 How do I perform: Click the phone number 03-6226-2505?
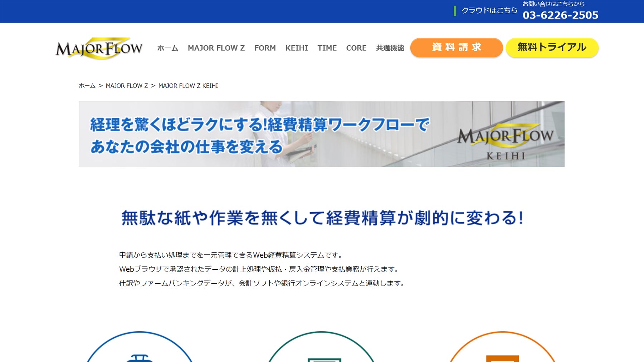pos(560,15)
